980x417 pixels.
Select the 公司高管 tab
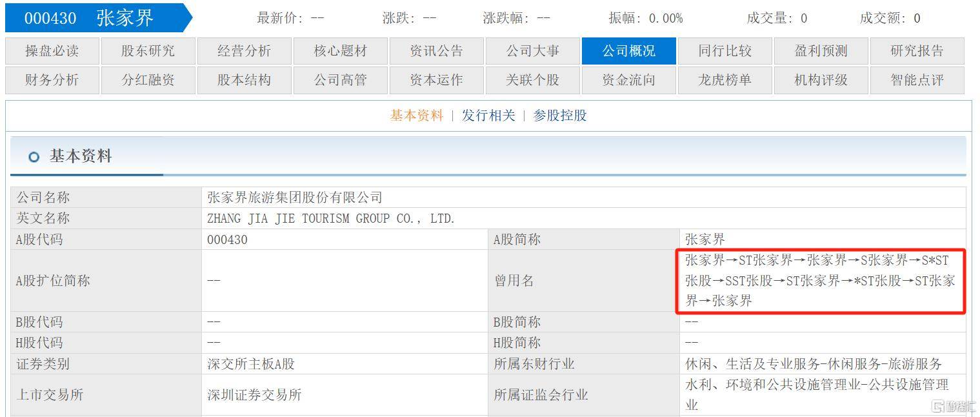(x=341, y=80)
